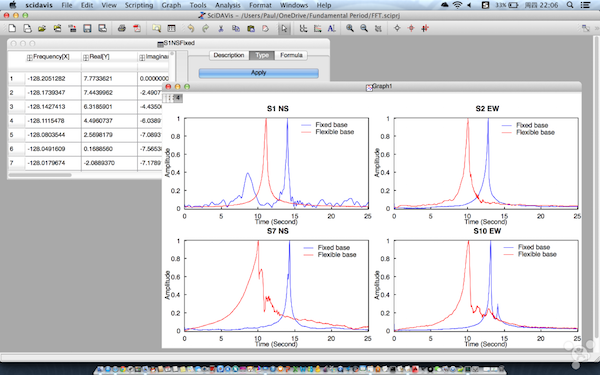Click the Apply button
This screenshot has width=600, height=375.
[x=259, y=73]
